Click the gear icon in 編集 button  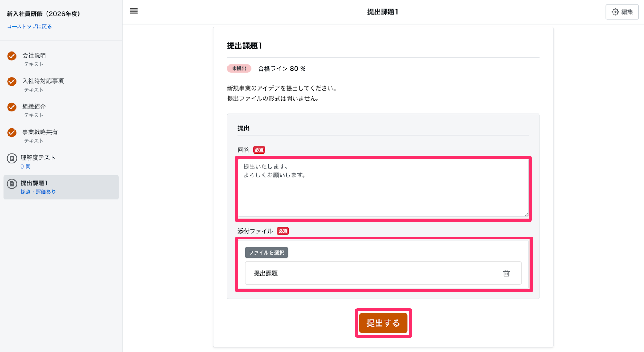(x=615, y=12)
